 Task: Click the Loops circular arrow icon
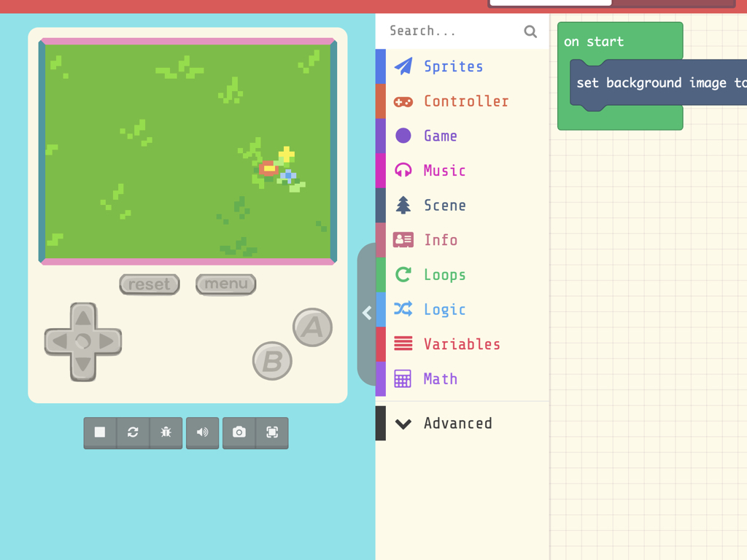[403, 275]
